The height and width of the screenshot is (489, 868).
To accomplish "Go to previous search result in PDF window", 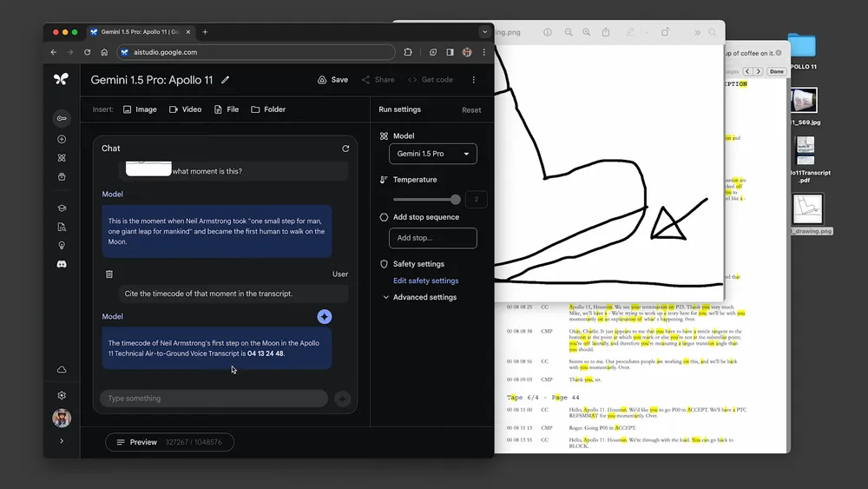I will click(747, 71).
